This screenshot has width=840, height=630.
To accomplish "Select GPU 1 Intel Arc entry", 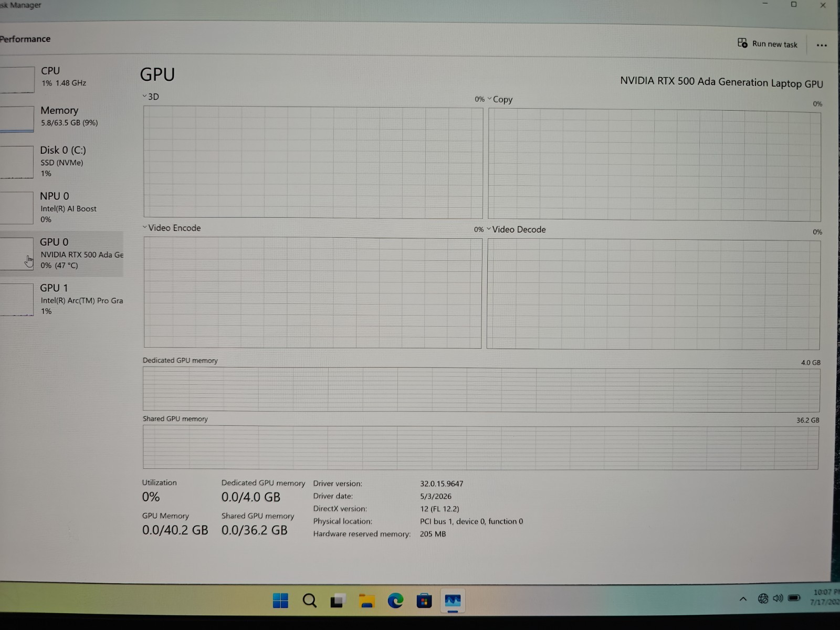I will [61, 299].
